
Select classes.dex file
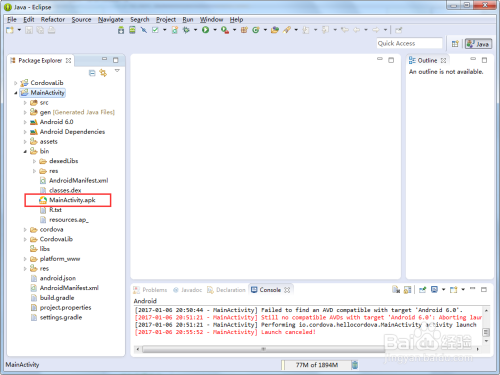pyautogui.click(x=60, y=190)
